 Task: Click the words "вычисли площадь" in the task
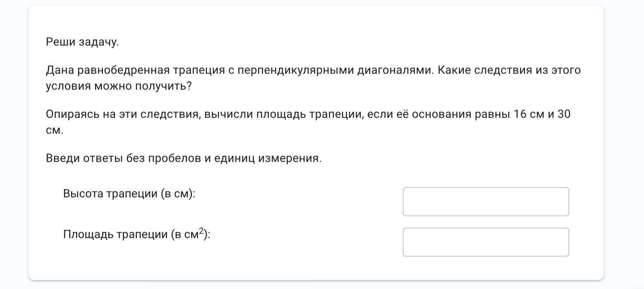coord(255,114)
